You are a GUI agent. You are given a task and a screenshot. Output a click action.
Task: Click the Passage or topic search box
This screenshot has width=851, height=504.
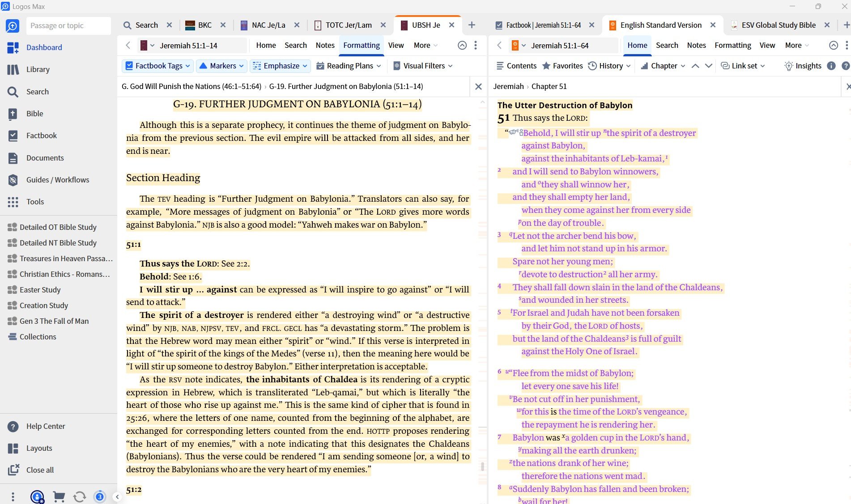[68, 26]
